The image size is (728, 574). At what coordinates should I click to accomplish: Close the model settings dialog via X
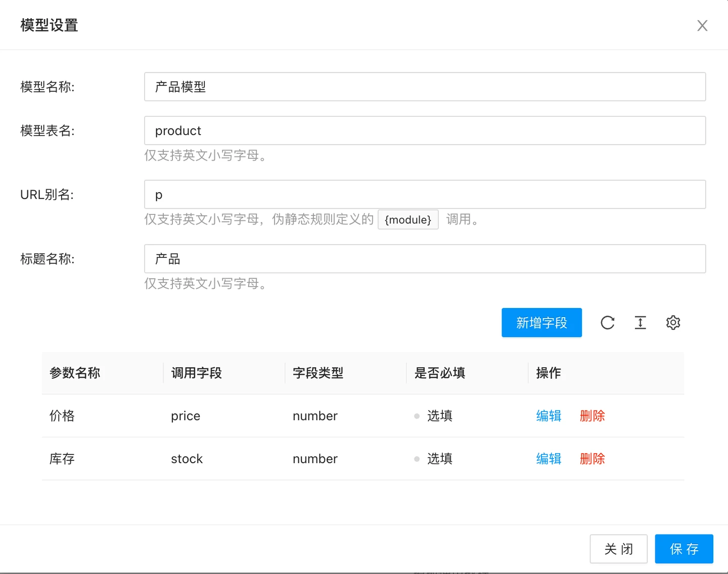coord(702,26)
